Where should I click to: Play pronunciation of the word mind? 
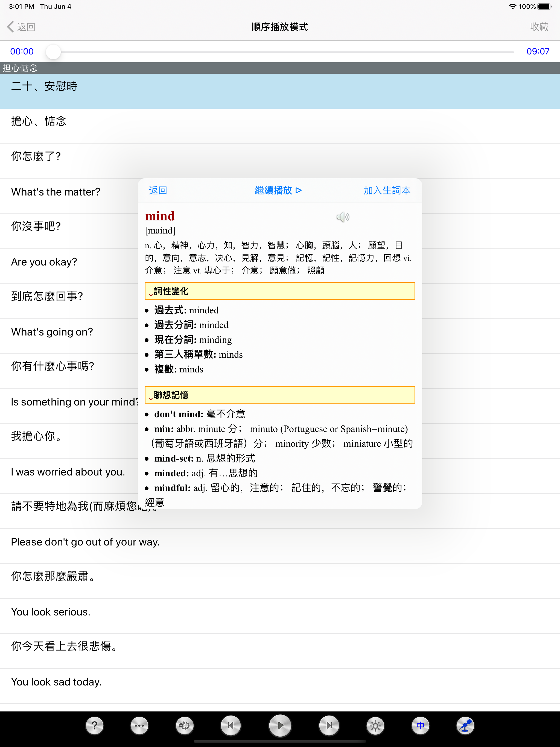[343, 217]
